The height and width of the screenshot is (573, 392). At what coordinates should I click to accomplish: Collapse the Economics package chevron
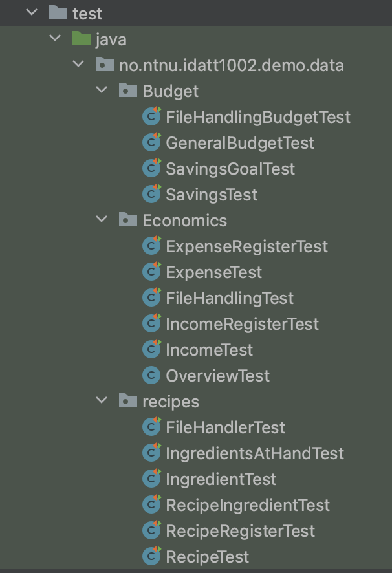102,219
